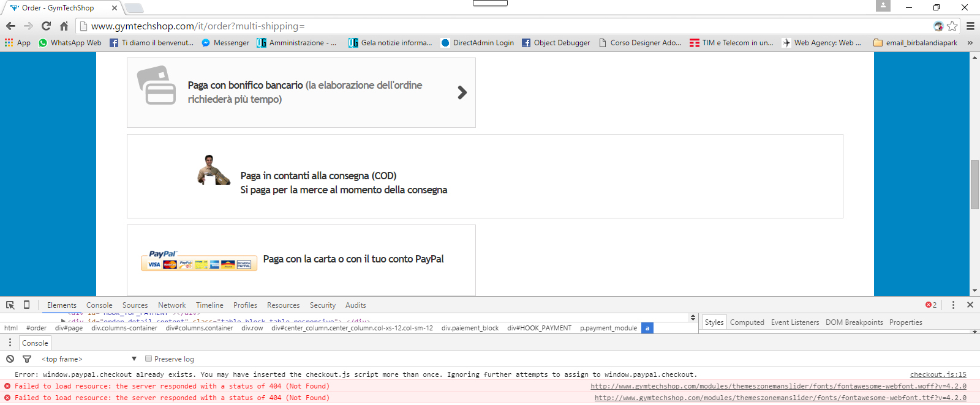Open the Styles sidebar tab
The width and height of the screenshot is (980, 405).
click(x=714, y=322)
